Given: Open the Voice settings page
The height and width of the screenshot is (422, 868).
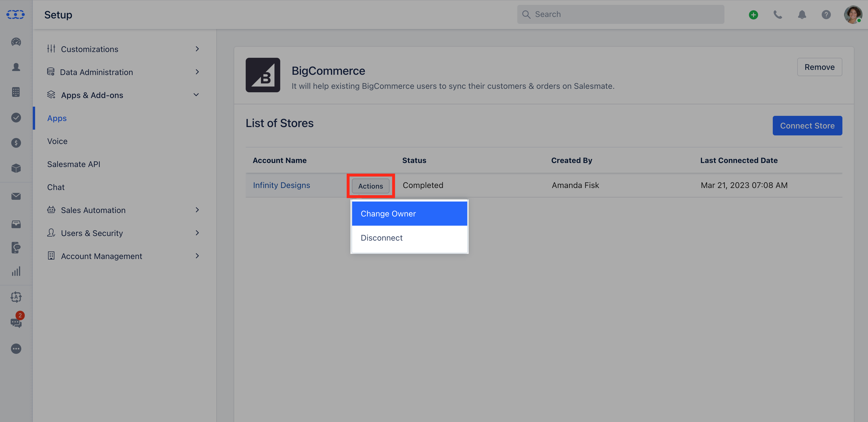Looking at the screenshot, I should coord(57,141).
